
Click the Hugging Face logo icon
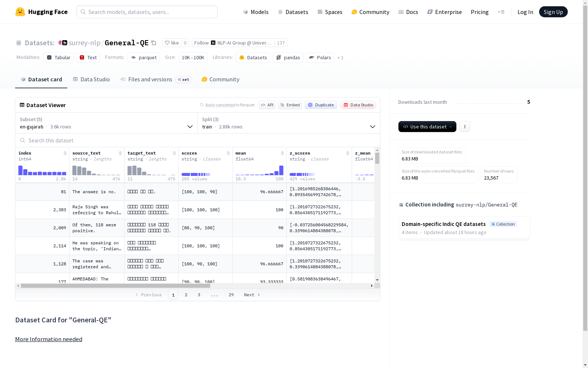point(20,12)
